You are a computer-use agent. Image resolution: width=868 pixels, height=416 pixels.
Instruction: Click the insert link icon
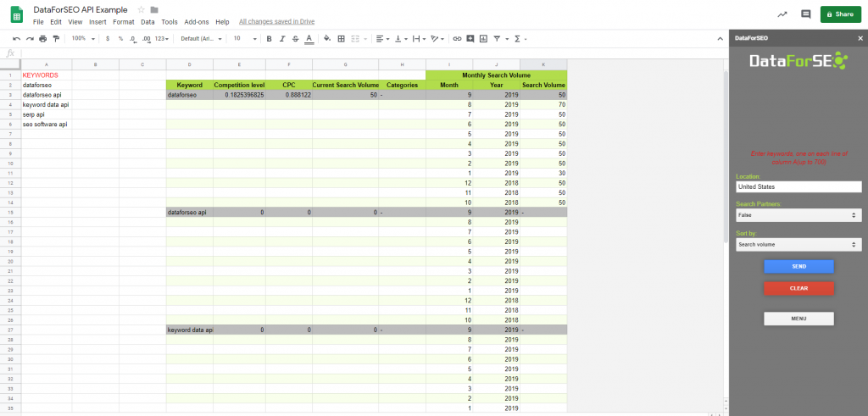(x=457, y=39)
